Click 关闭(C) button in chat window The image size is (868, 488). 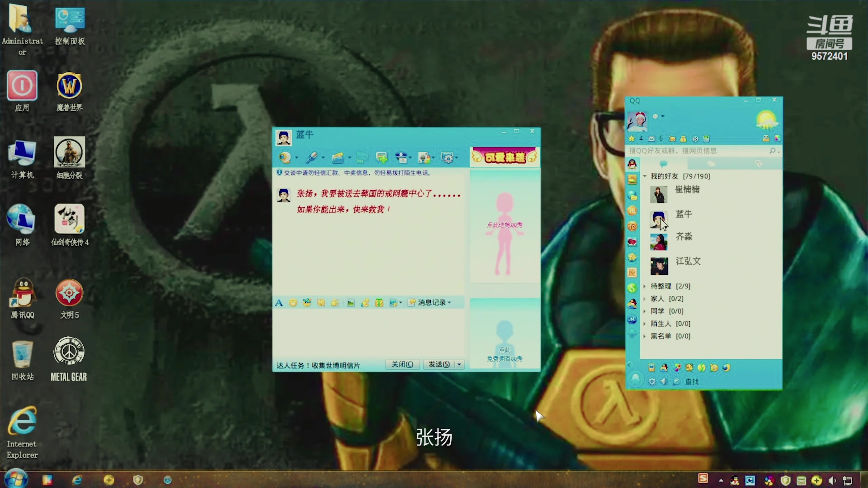coord(402,364)
